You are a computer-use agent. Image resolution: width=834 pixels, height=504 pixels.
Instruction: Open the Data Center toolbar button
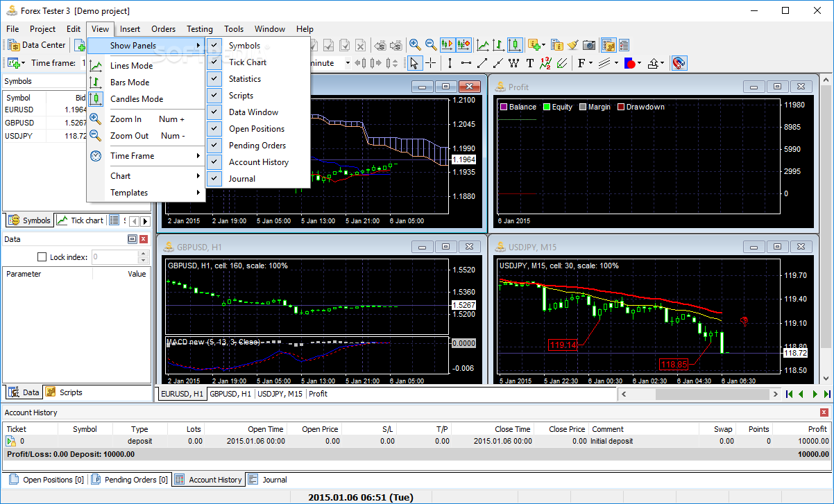pos(37,45)
